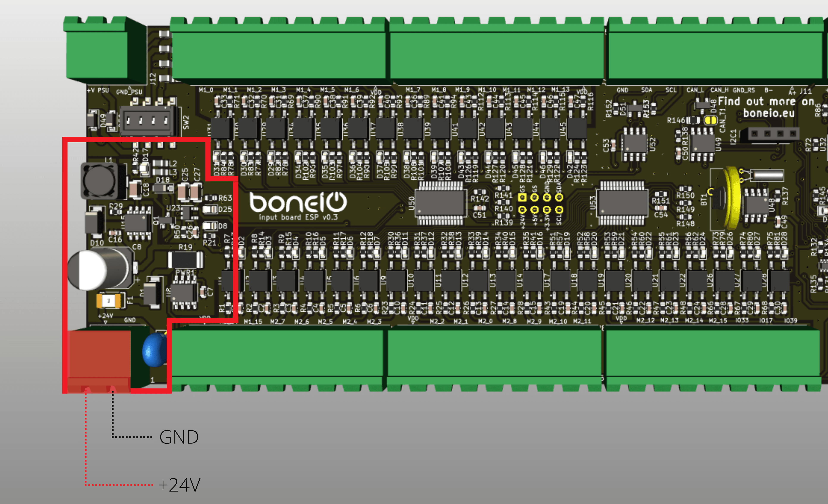Click the 'SDA' terminal label at top
The height and width of the screenshot is (504, 828).
point(646,90)
